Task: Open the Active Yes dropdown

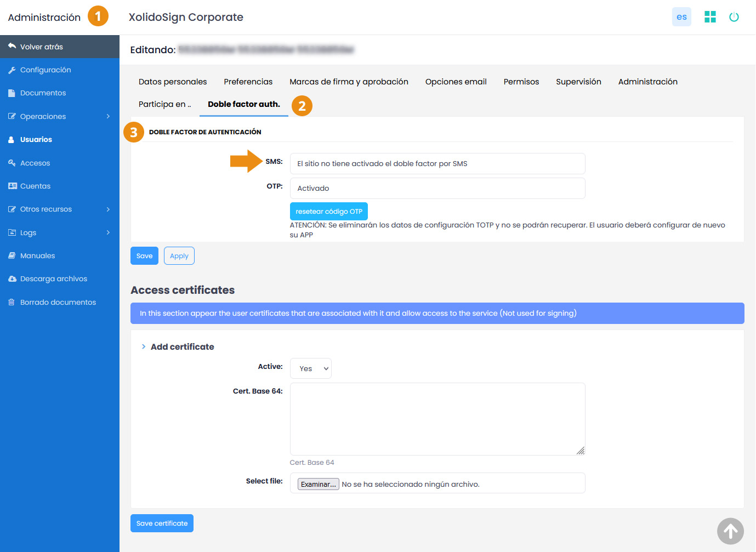Action: pos(311,368)
